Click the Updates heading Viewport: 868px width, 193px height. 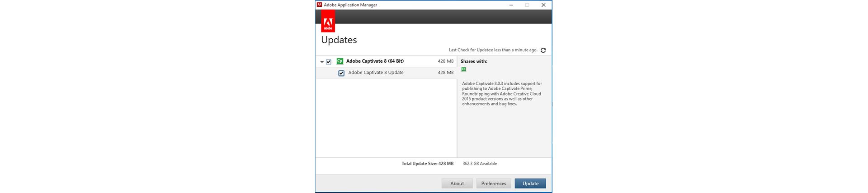click(x=339, y=40)
